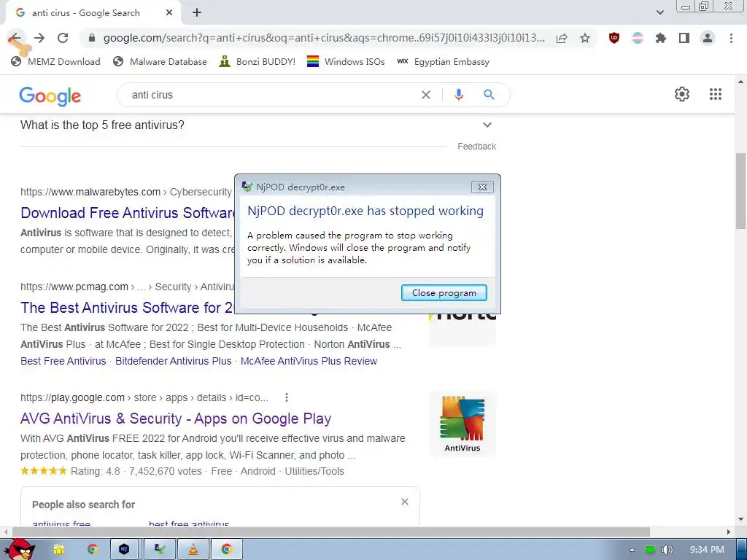Open the Egyptian Embassy bookmark
The width and height of the screenshot is (747, 560).
[443, 61]
